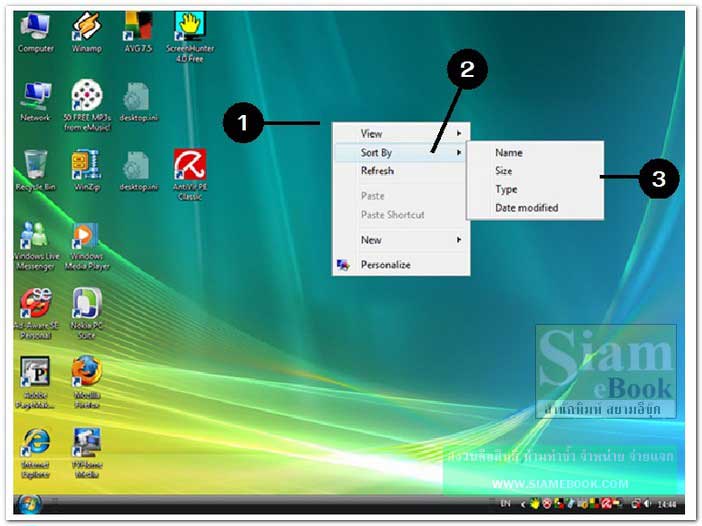The image size is (702, 526).
Task: Click Refresh in the context menu
Action: pyautogui.click(x=401, y=171)
